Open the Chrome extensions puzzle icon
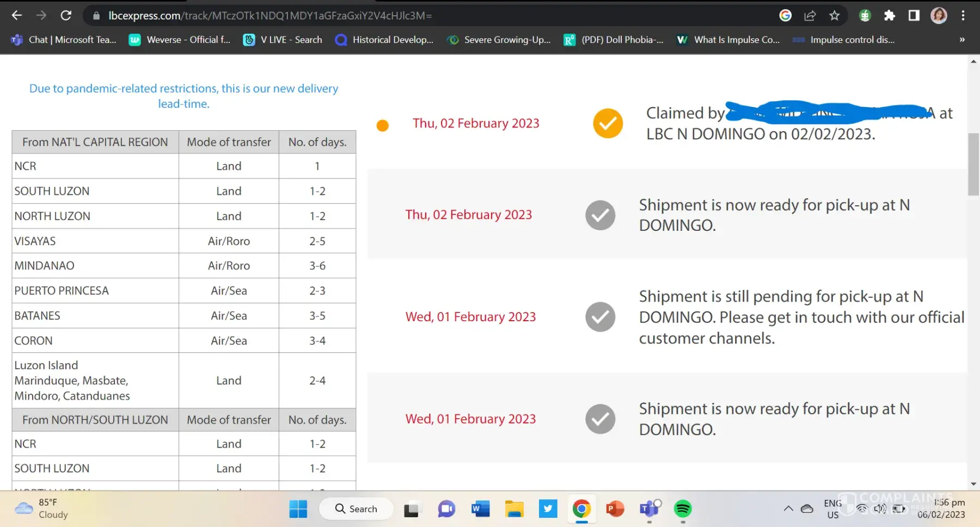Viewport: 980px width, 527px height. pos(890,16)
